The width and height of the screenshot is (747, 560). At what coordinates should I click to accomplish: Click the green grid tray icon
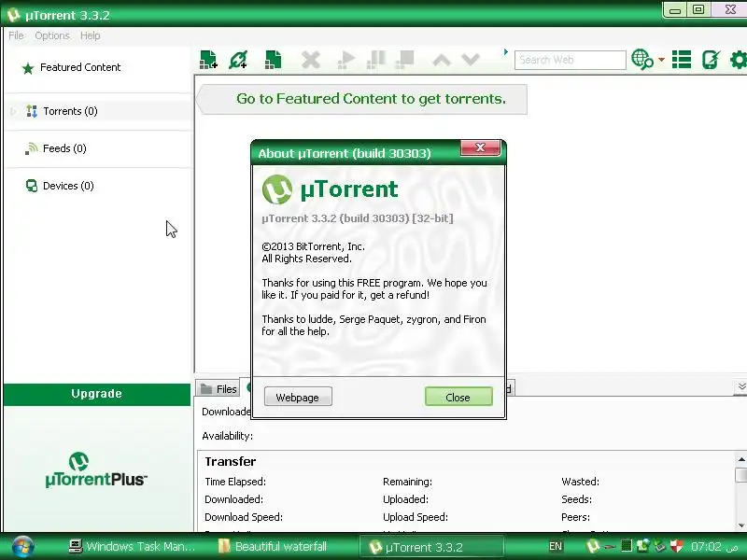(x=627, y=546)
